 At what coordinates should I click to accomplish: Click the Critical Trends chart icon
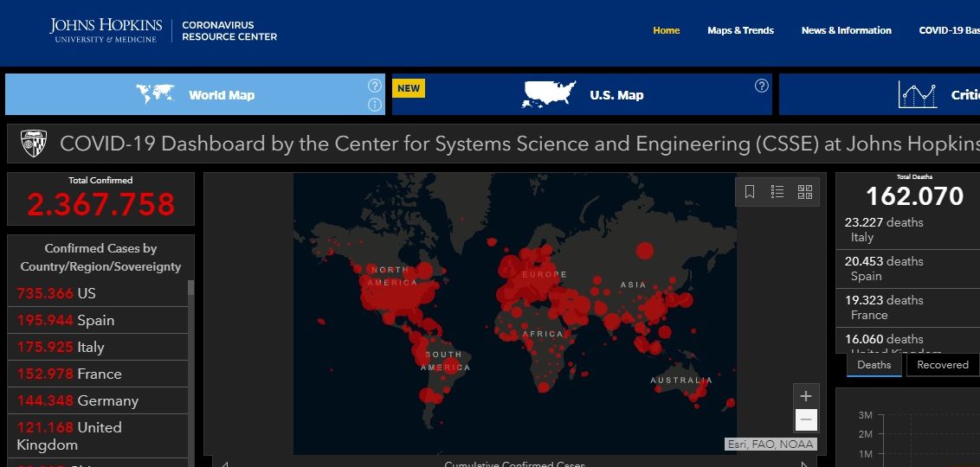pyautogui.click(x=918, y=95)
